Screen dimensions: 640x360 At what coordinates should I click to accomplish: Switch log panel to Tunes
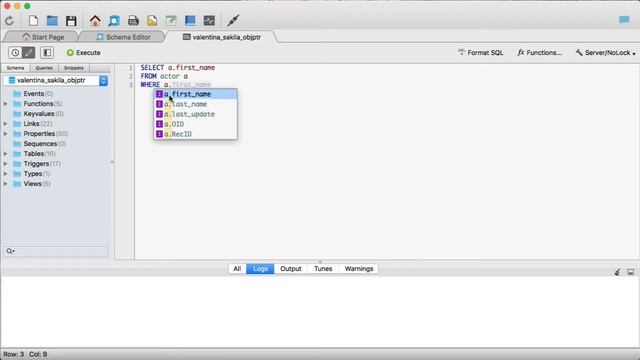pyautogui.click(x=323, y=269)
